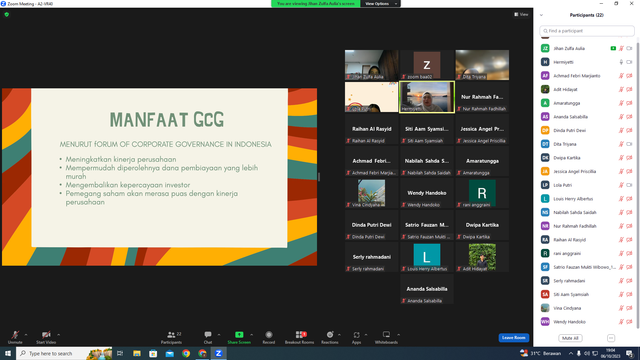
Task: Click Jihan Zulfa Aulia's video tile
Action: pyautogui.click(x=371, y=65)
